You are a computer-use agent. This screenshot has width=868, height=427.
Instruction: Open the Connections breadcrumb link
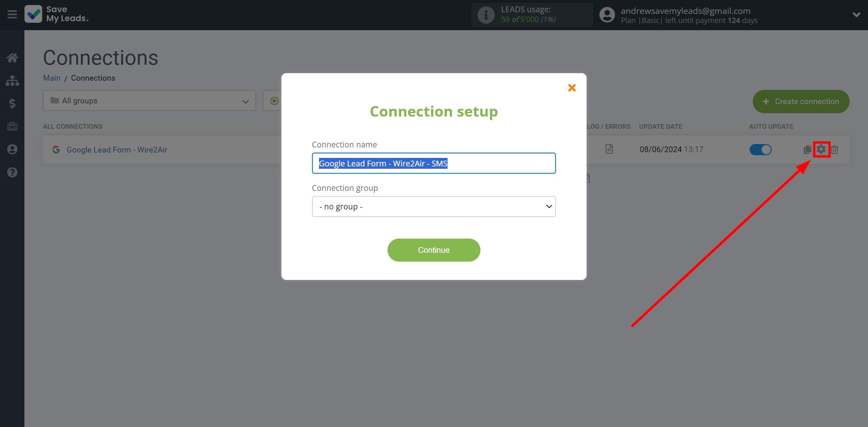(x=93, y=78)
